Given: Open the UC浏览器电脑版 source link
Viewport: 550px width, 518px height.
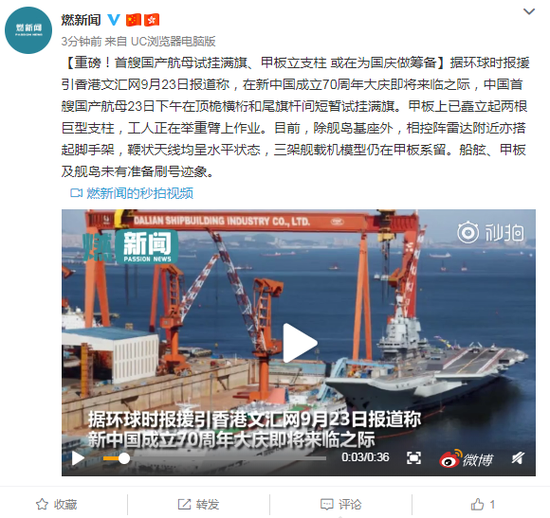Looking at the screenshot, I should point(173,41).
